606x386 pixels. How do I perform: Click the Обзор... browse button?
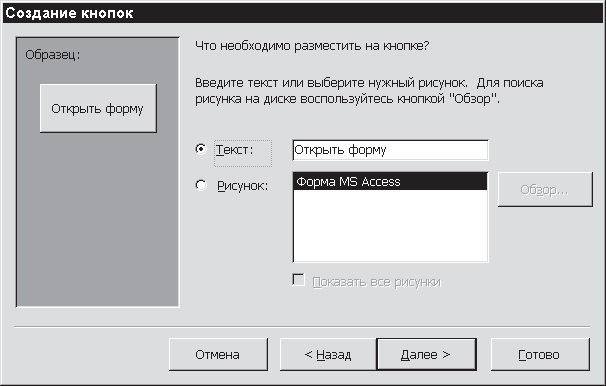coord(545,190)
